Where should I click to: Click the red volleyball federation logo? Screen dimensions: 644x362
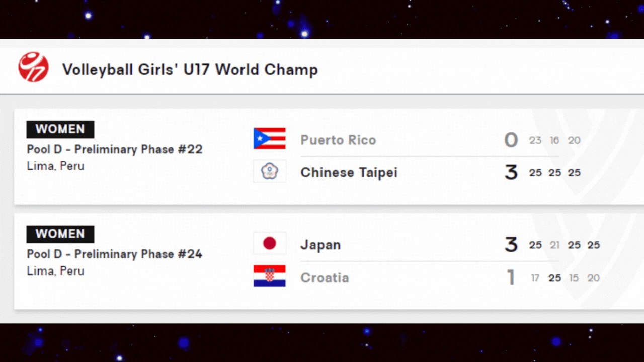click(x=34, y=67)
